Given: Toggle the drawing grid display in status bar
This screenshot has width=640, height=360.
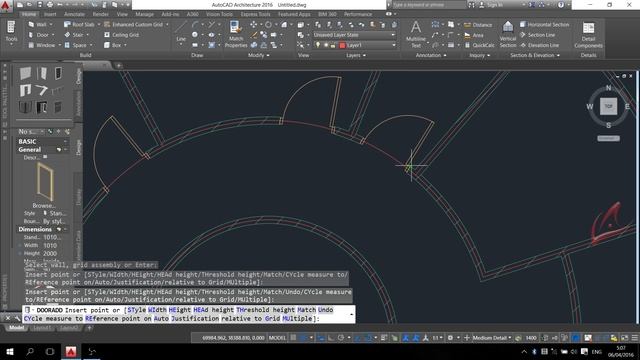Looking at the screenshot, I should click(293, 338).
